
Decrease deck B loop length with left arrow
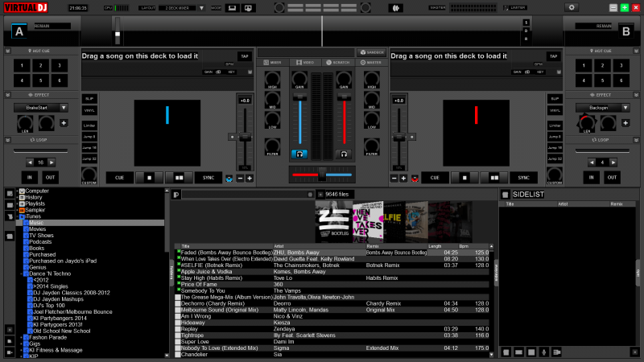tap(592, 162)
